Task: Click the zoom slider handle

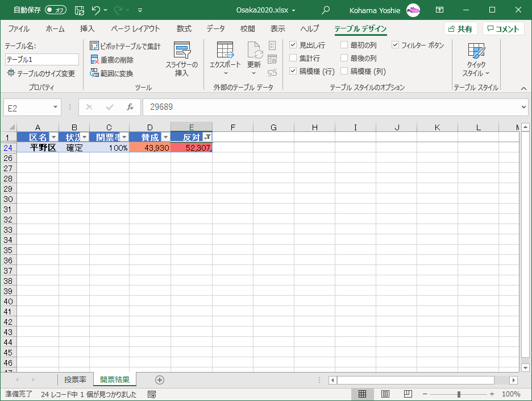Action: click(x=459, y=394)
